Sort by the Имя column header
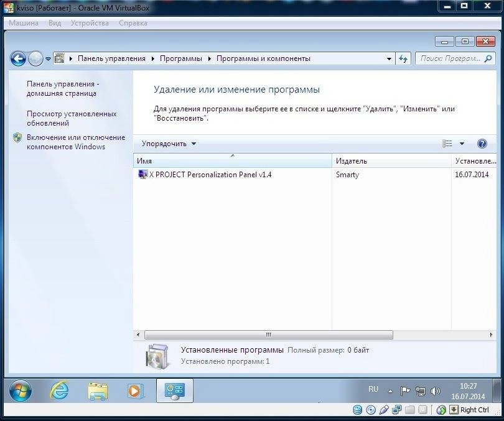 (232, 161)
